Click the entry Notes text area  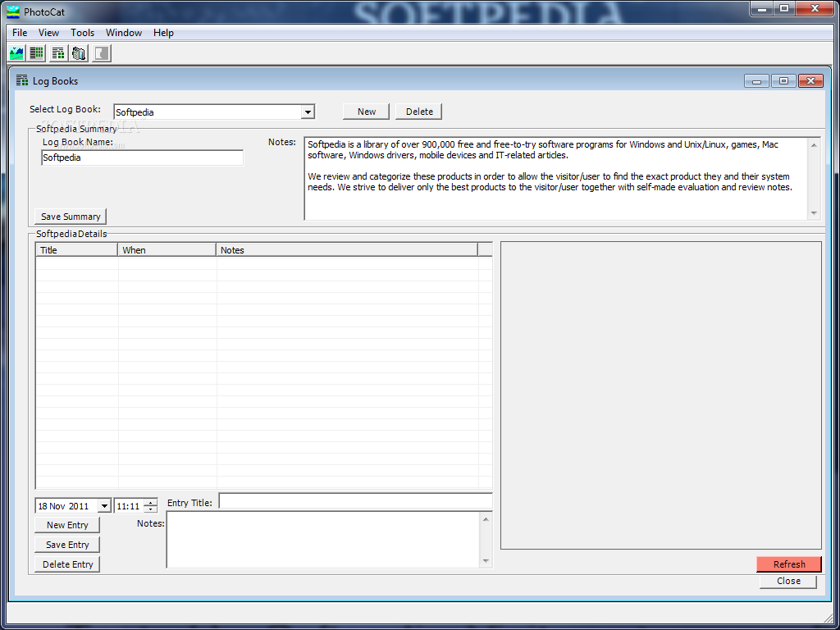(323, 540)
